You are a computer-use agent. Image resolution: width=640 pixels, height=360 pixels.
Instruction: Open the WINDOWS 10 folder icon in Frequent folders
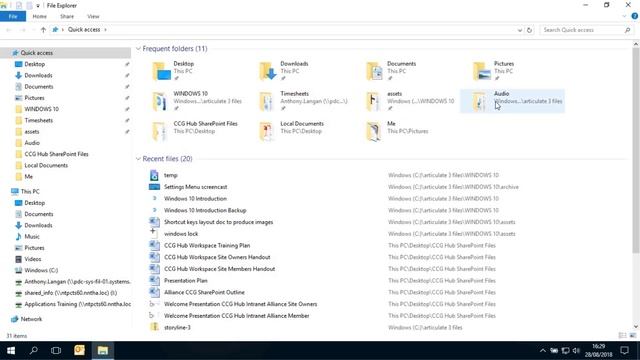pos(160,101)
